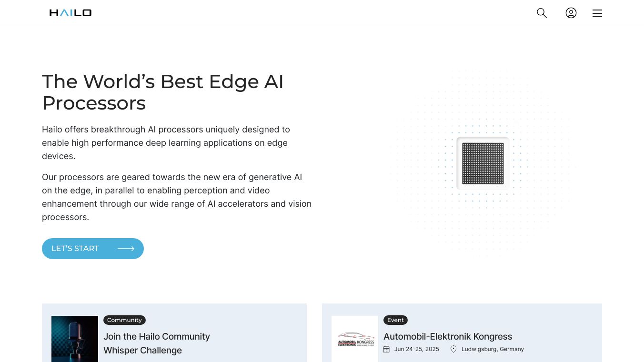
Task: Click the paragraph starting Our processors are geared
Action: tap(176, 197)
